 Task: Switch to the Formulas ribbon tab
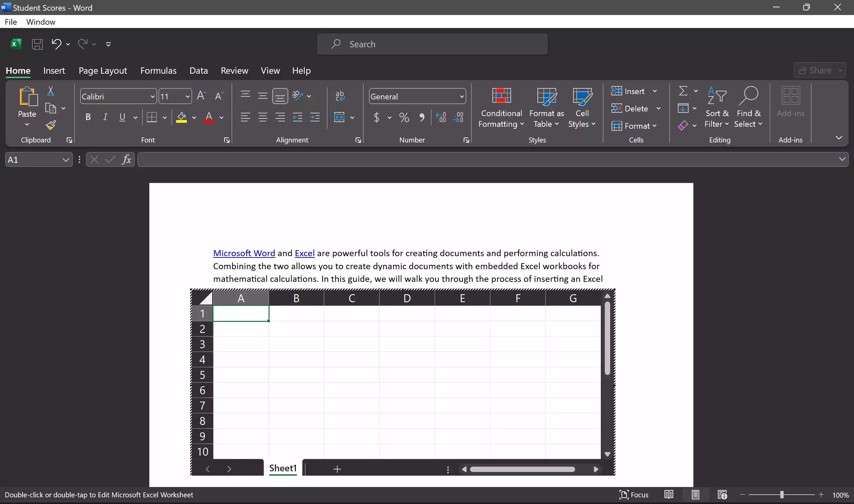[158, 71]
